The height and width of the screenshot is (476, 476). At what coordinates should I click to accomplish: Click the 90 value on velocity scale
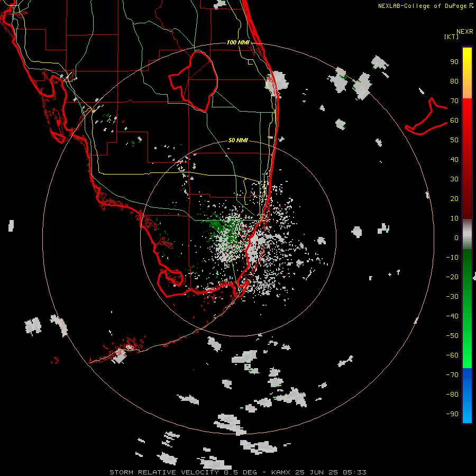point(454,62)
